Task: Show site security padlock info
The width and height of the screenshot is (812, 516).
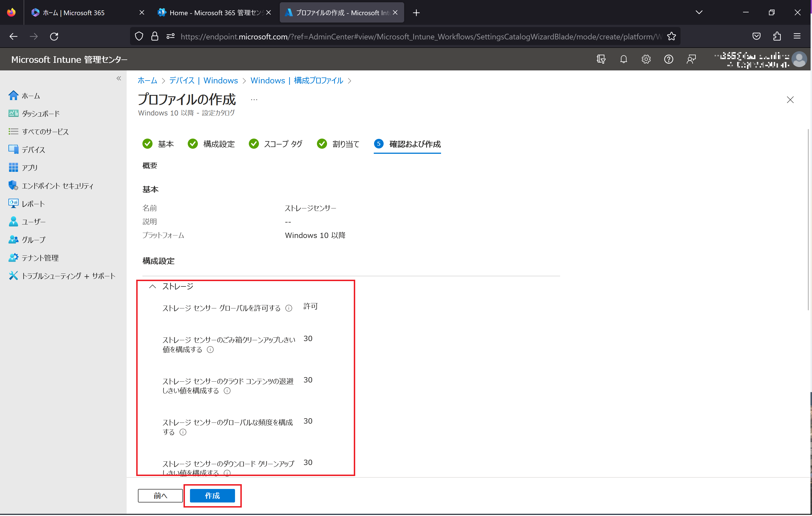Action: tap(155, 36)
